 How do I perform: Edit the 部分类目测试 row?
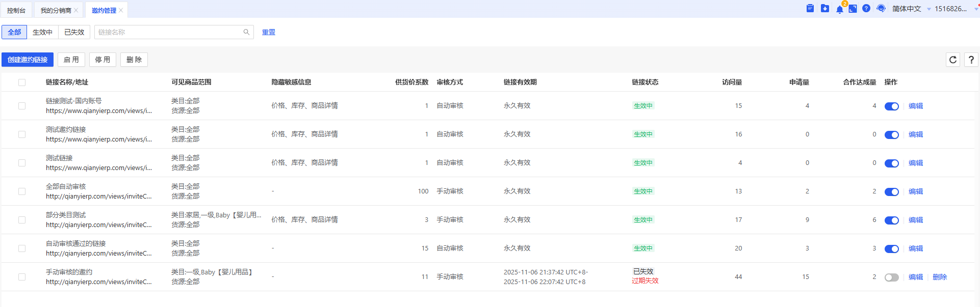(x=916, y=220)
